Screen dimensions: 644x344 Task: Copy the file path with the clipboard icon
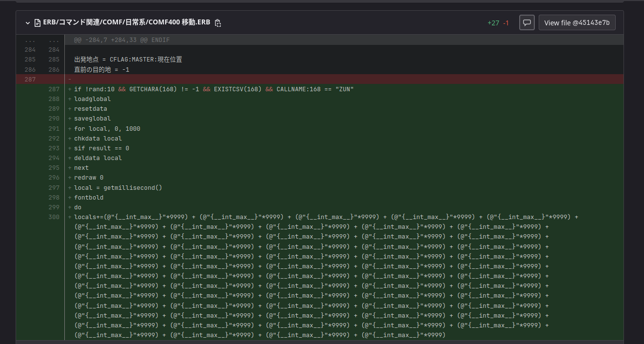pos(218,23)
